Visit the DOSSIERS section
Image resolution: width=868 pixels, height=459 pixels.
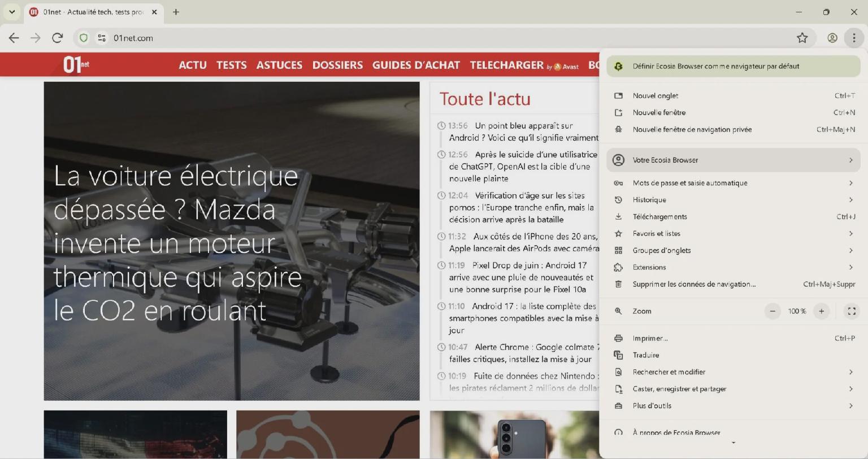click(x=337, y=65)
